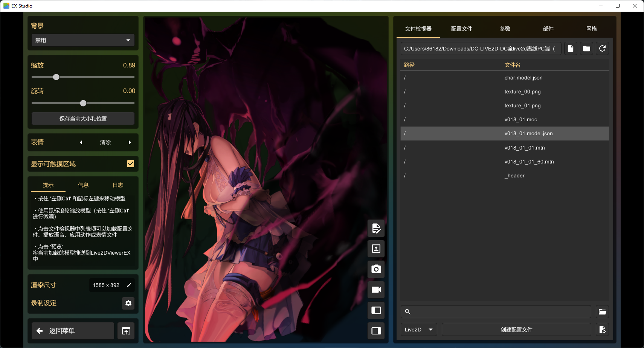Click the search magnifier icon
644x348 pixels.
pyautogui.click(x=407, y=312)
